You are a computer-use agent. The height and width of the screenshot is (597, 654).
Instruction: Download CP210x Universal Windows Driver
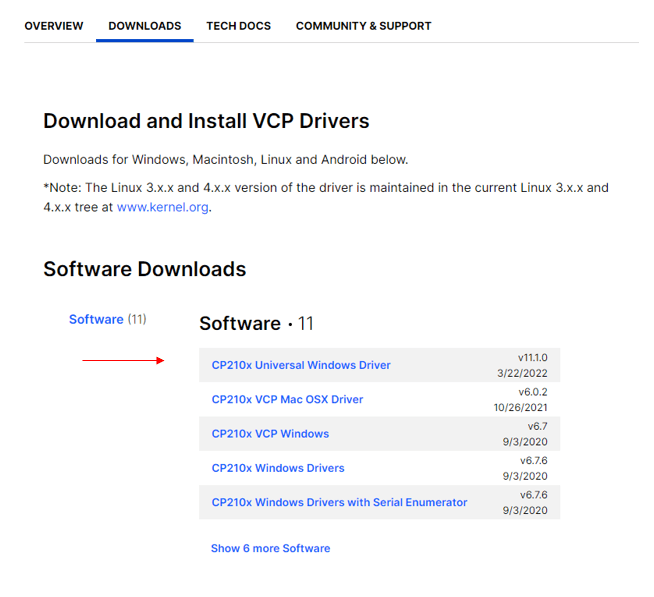(x=301, y=366)
